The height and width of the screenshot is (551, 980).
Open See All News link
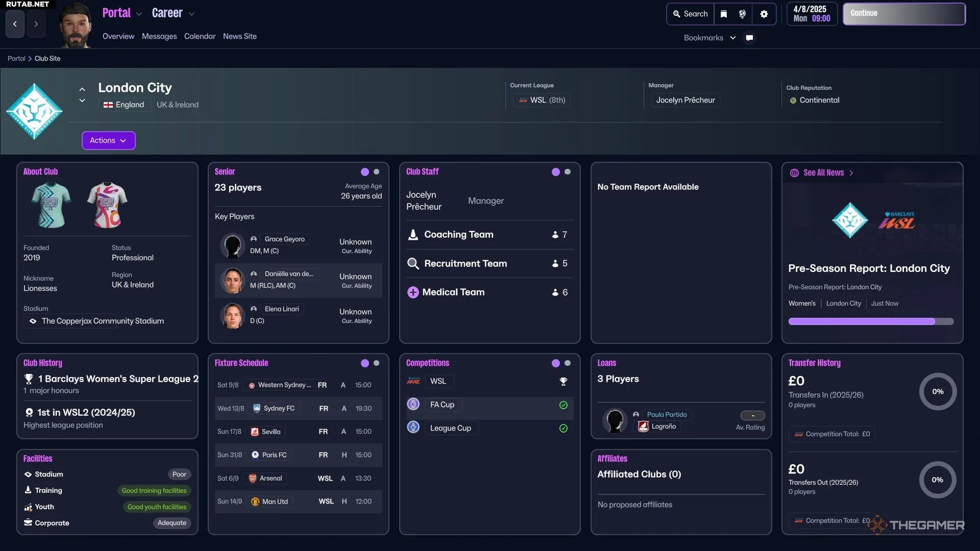(x=823, y=173)
